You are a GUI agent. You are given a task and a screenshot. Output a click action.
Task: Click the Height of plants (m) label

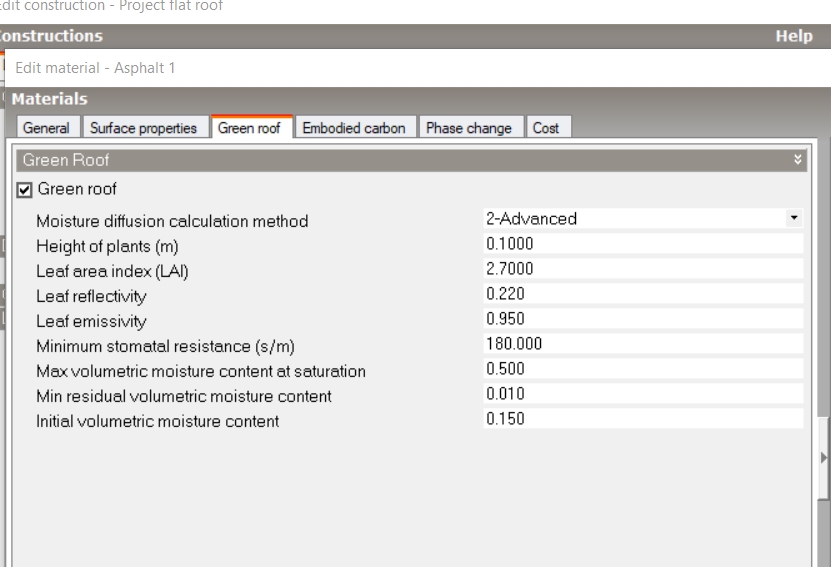click(x=107, y=246)
